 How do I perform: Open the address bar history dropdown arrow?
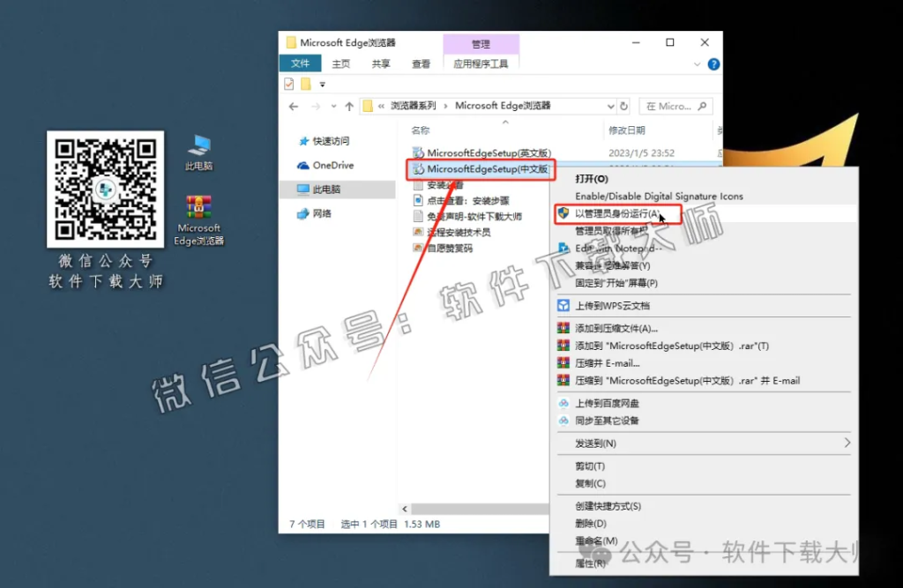click(609, 107)
